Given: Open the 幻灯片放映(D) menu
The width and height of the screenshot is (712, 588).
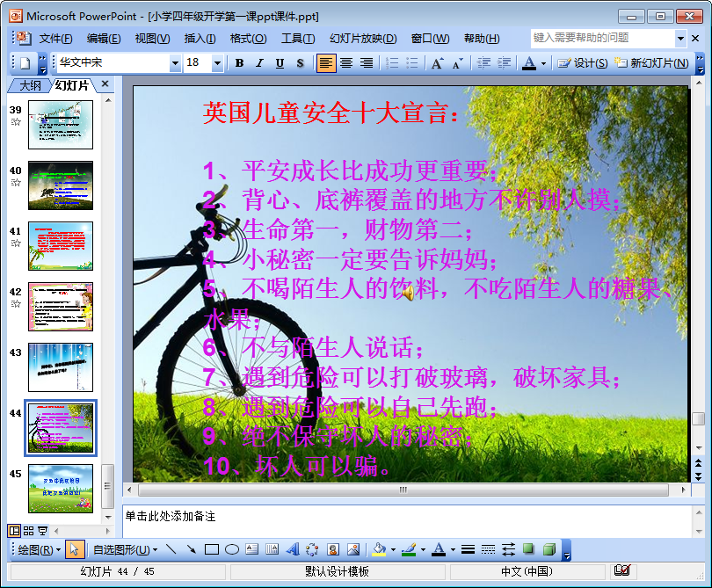Looking at the screenshot, I should [x=363, y=39].
